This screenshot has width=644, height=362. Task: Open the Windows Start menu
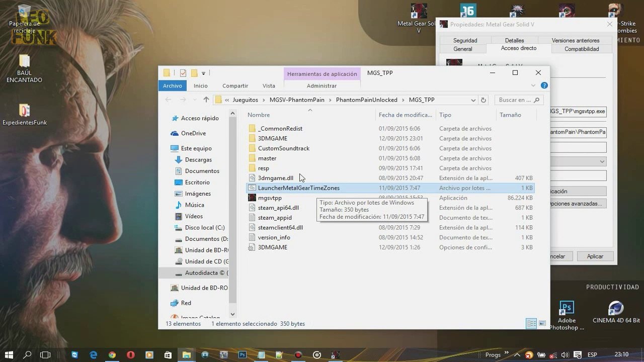click(9, 354)
